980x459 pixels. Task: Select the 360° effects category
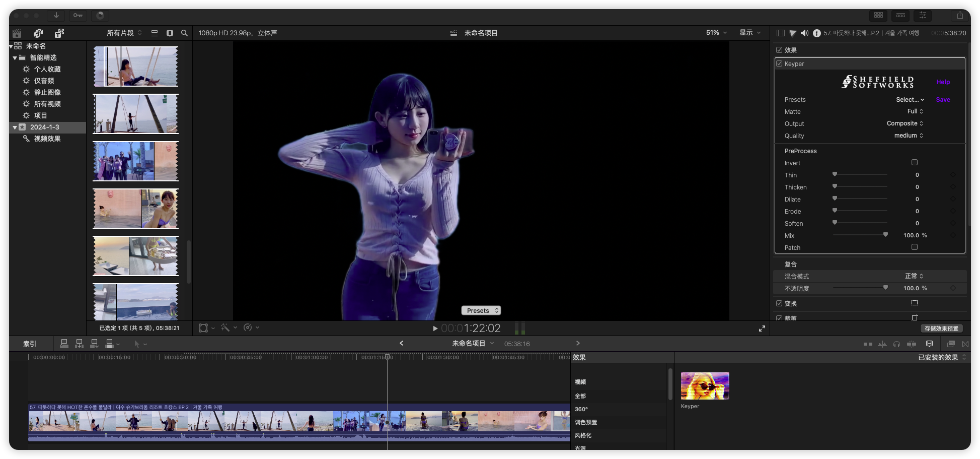[581, 409]
